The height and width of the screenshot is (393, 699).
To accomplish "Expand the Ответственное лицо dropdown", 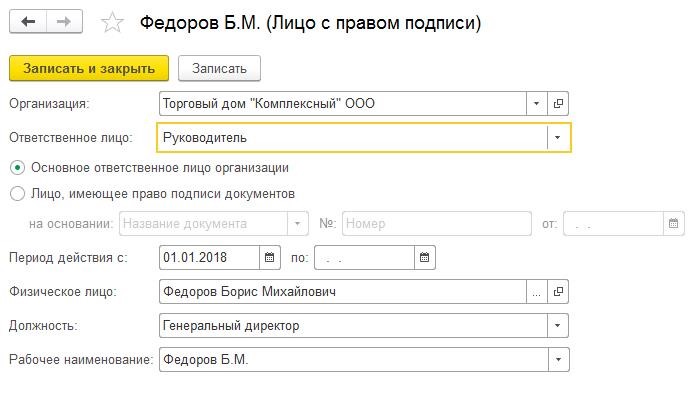I will [x=558, y=138].
